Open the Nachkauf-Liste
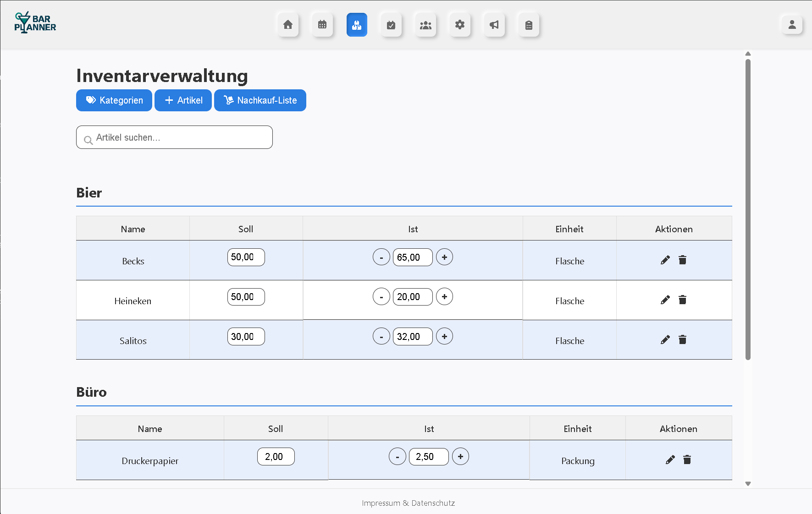Image resolution: width=812 pixels, height=514 pixels. click(x=260, y=100)
